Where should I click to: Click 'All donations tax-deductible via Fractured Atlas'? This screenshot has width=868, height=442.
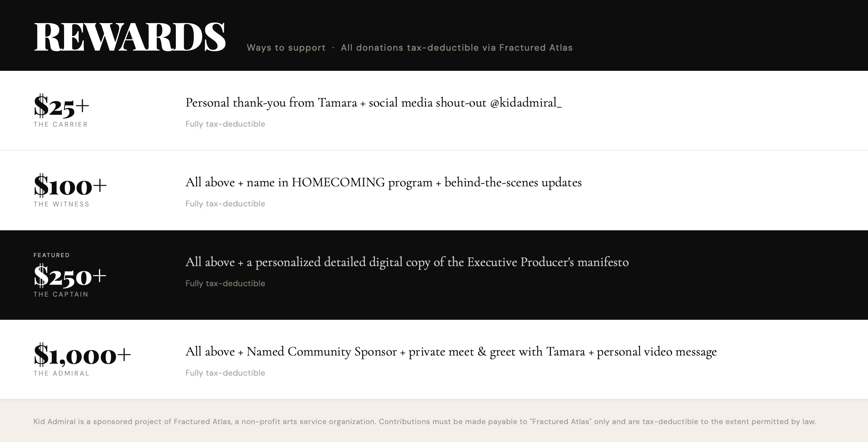457,48
